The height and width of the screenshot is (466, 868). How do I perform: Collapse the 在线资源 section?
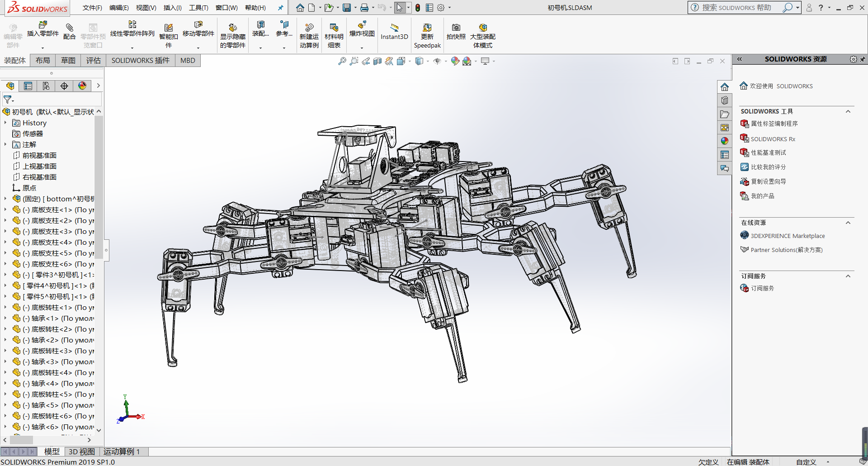point(848,223)
